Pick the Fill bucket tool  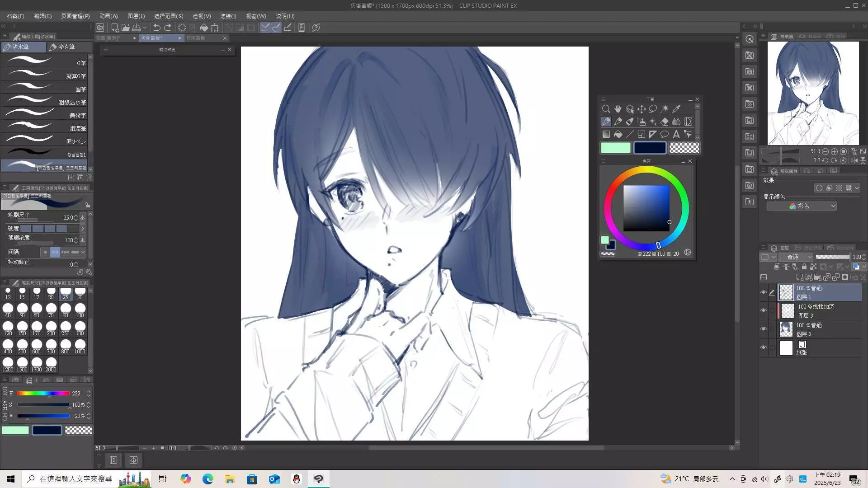pos(618,134)
